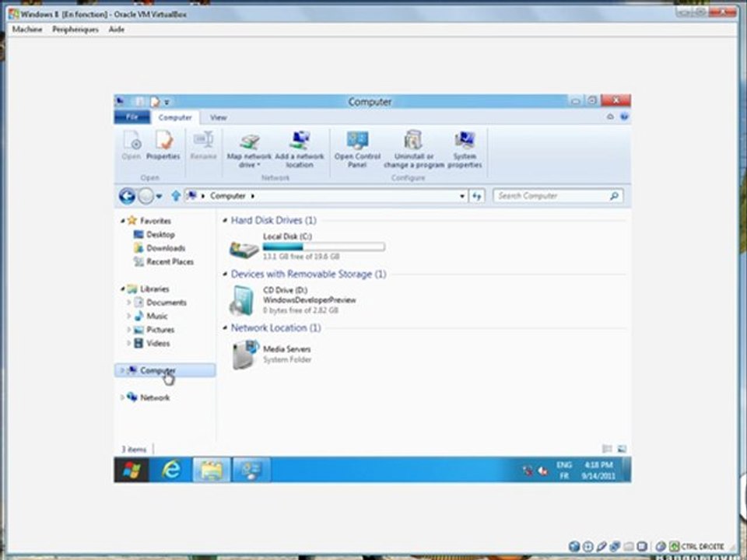Select Recent Places in Favorites

(x=164, y=261)
